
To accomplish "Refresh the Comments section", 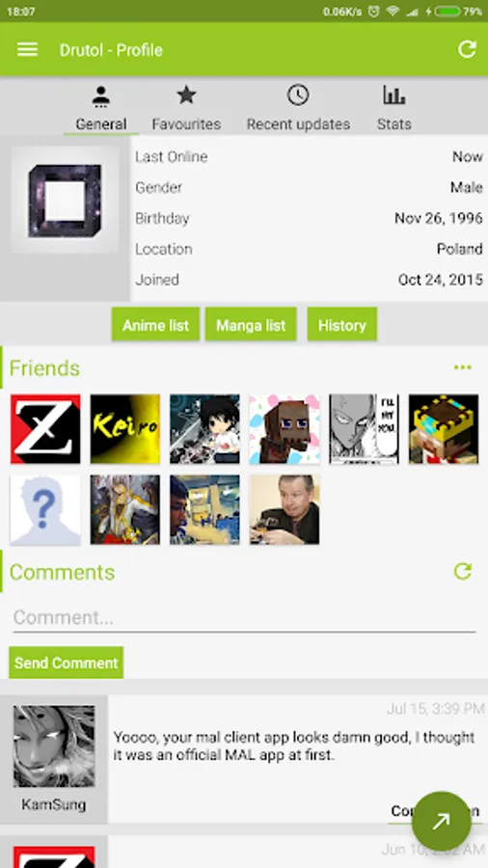I will coord(463,571).
